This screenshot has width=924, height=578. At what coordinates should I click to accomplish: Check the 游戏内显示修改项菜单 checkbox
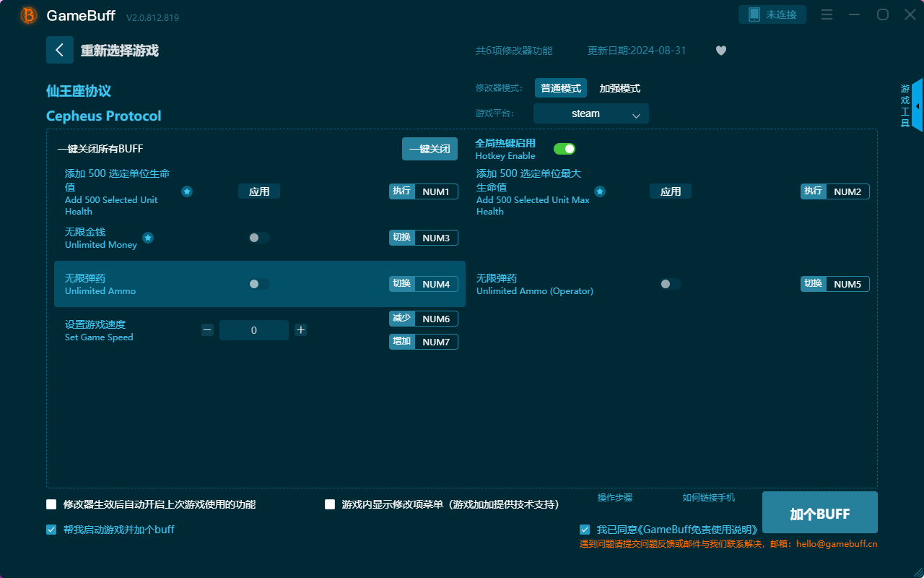(x=331, y=504)
